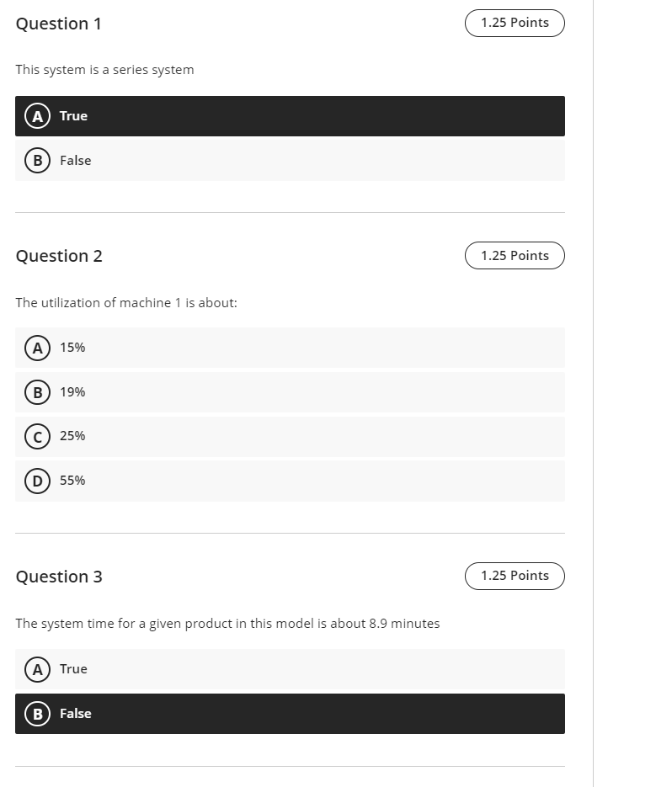Click the 1.25 Points badge on Question 3
672x787 pixels.
pyautogui.click(x=515, y=576)
